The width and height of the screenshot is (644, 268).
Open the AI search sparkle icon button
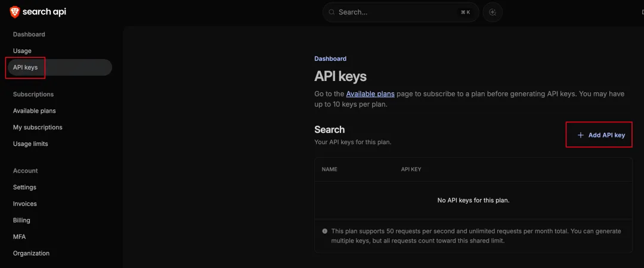(493, 12)
